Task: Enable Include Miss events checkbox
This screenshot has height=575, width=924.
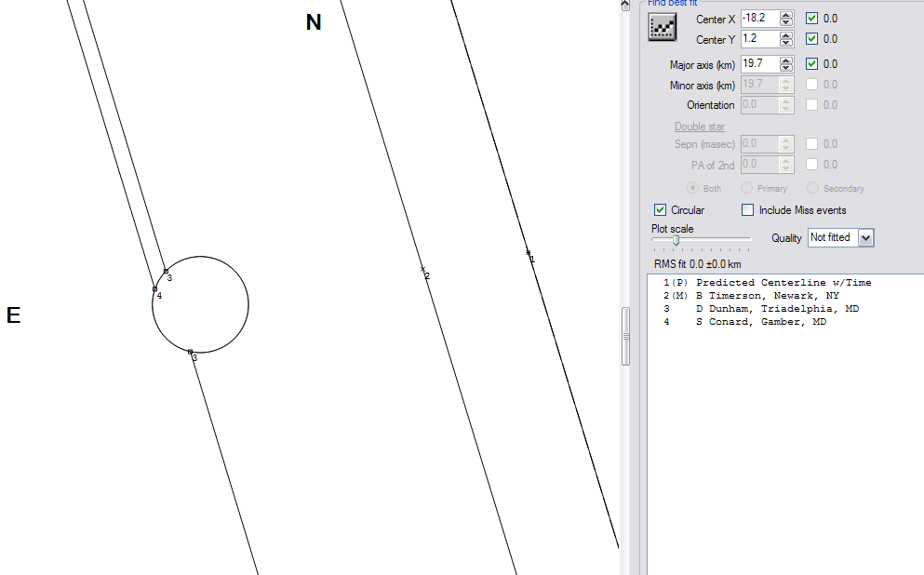Action: coord(747,209)
